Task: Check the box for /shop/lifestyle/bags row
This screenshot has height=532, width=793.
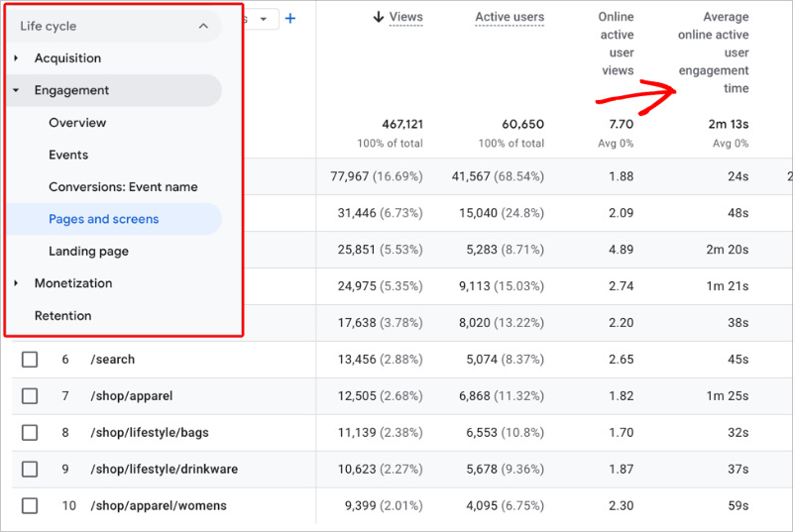Action: coord(30,433)
